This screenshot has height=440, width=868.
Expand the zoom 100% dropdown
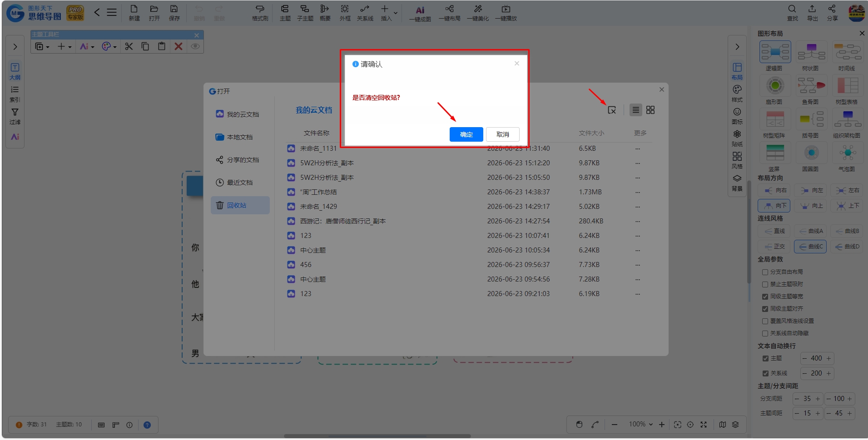click(x=641, y=424)
